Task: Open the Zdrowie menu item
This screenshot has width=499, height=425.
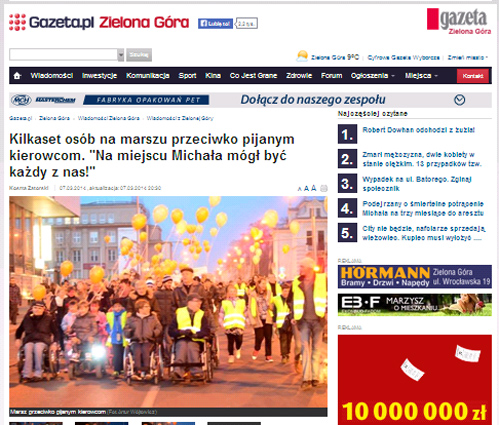Action: (x=299, y=76)
